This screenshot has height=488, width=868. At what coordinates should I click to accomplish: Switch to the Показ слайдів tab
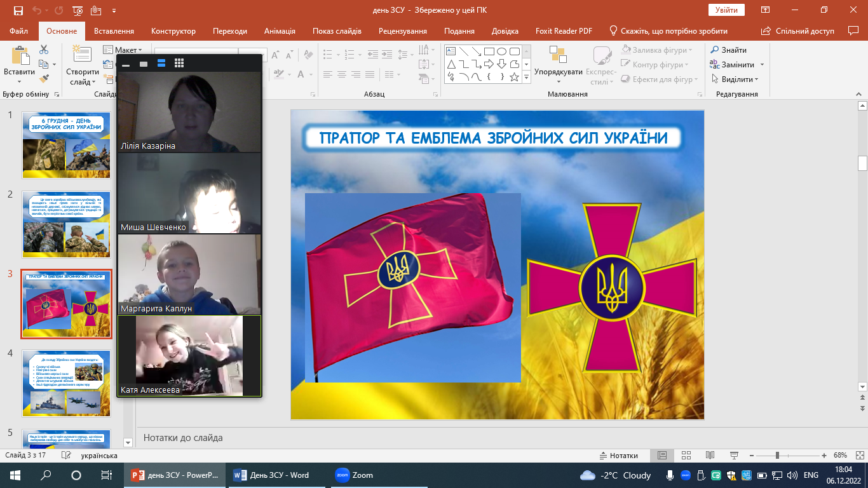[337, 30]
